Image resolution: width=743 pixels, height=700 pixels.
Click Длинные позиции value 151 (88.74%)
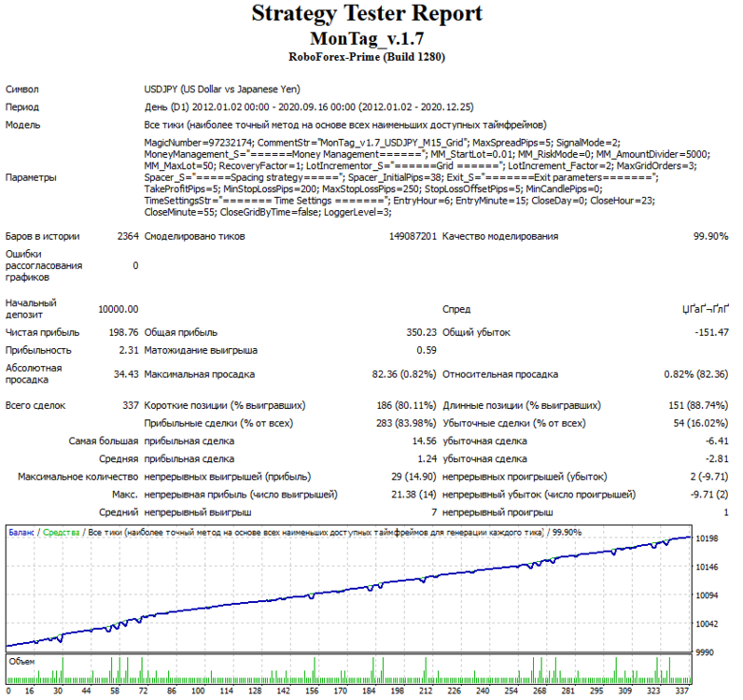click(698, 405)
